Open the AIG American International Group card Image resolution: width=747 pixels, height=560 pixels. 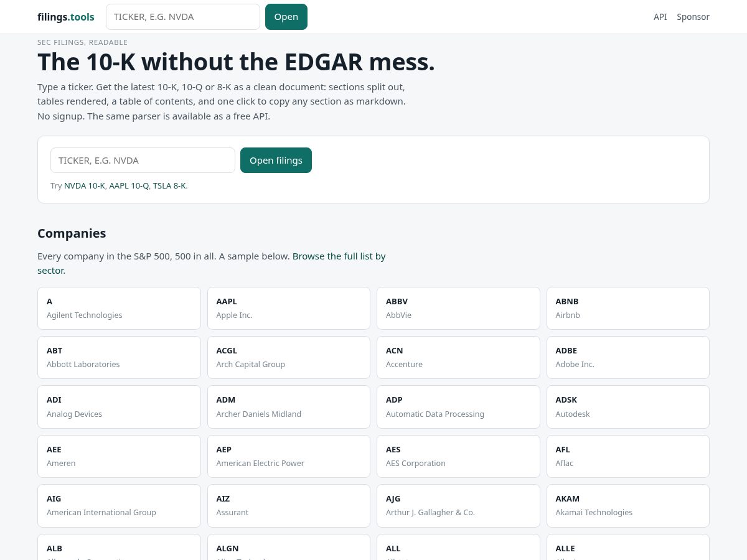(x=119, y=506)
